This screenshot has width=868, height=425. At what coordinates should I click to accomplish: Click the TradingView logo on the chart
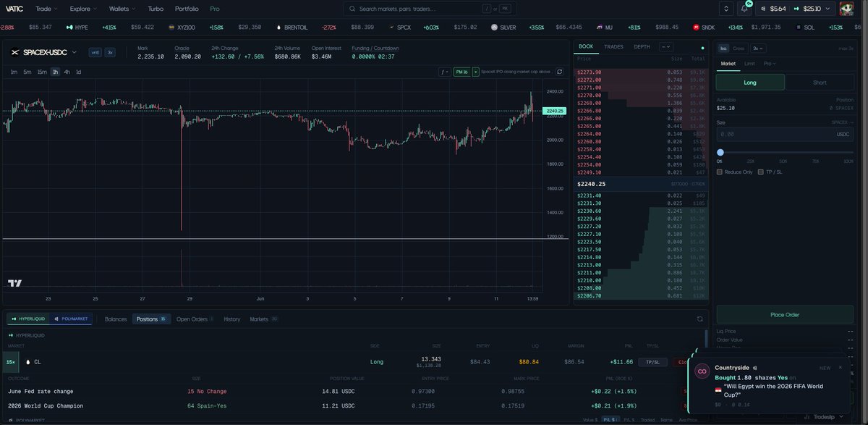click(x=14, y=284)
